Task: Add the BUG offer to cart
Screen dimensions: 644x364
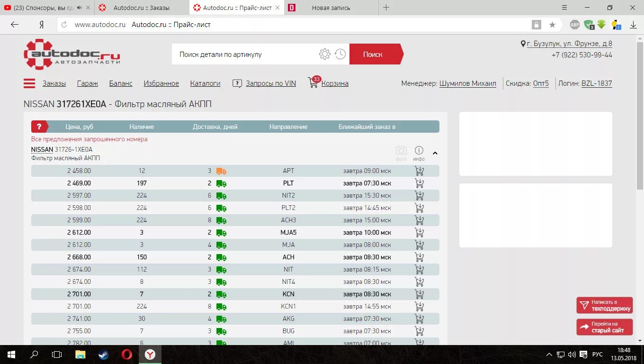Action: pos(419,331)
